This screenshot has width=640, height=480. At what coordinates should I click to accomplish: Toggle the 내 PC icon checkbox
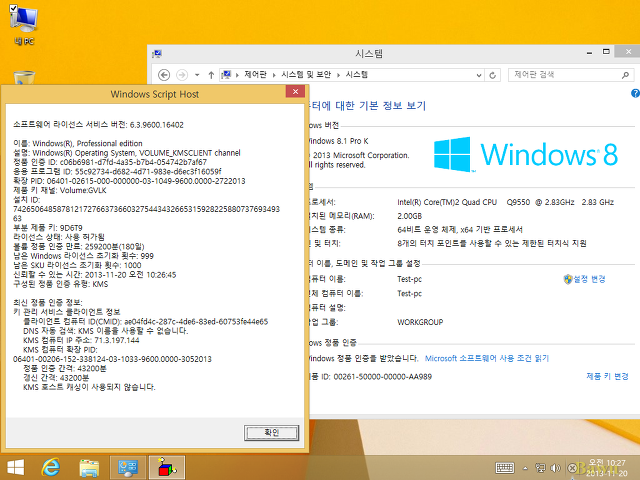pyautogui.click(x=13, y=8)
